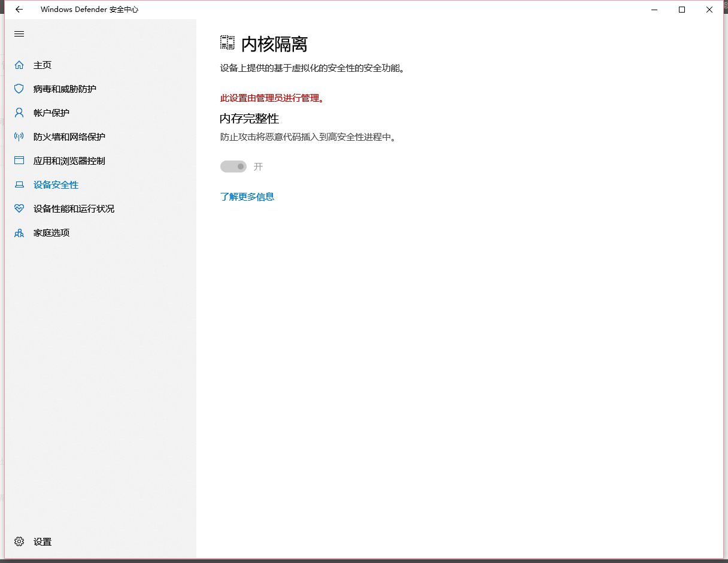Open the hamburger navigation menu
The height and width of the screenshot is (563, 728).
click(x=19, y=34)
